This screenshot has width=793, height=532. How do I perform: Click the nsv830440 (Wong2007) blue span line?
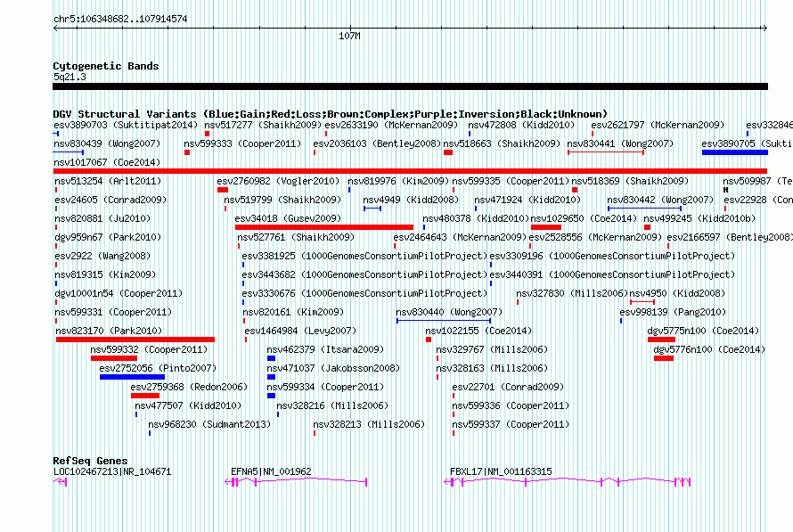[x=444, y=321]
